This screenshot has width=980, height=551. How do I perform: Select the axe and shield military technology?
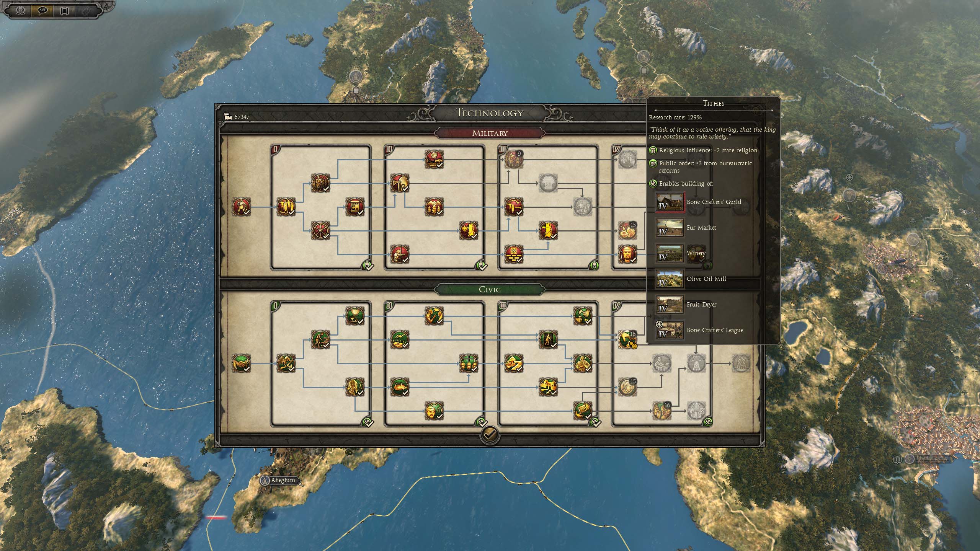click(400, 183)
